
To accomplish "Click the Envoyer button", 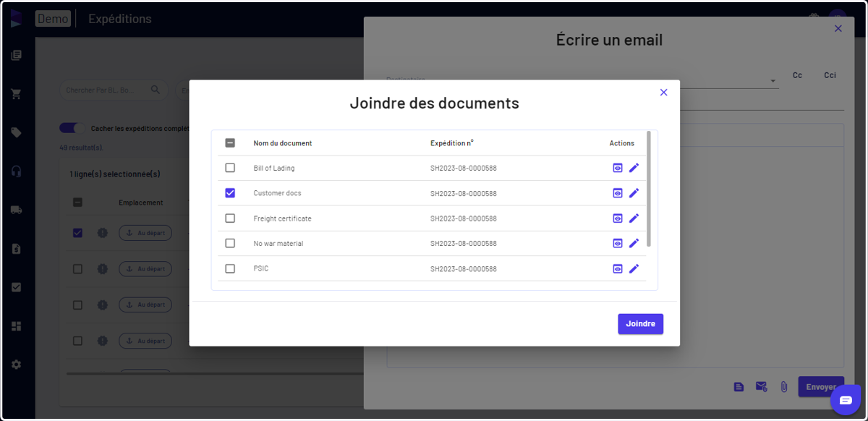I will coord(821,387).
